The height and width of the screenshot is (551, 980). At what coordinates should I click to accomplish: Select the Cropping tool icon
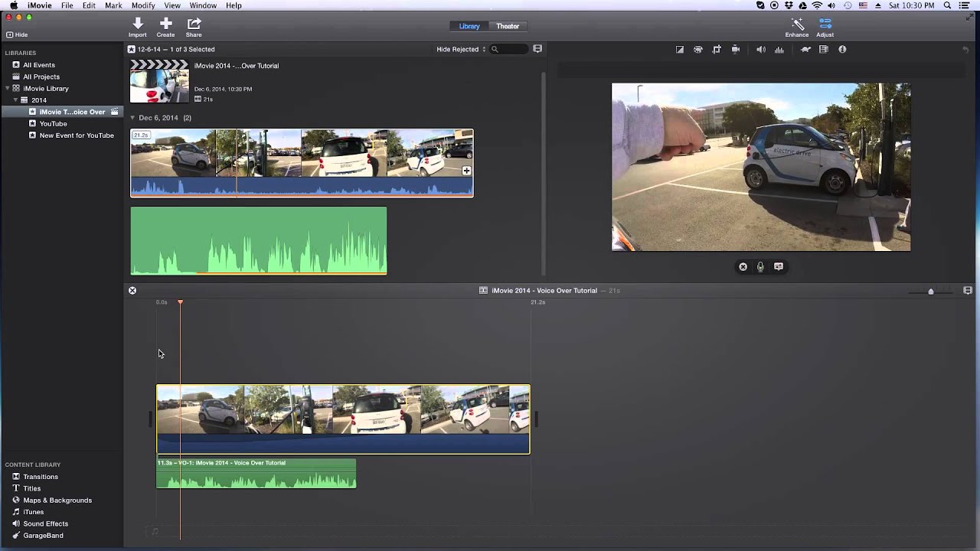(x=717, y=50)
